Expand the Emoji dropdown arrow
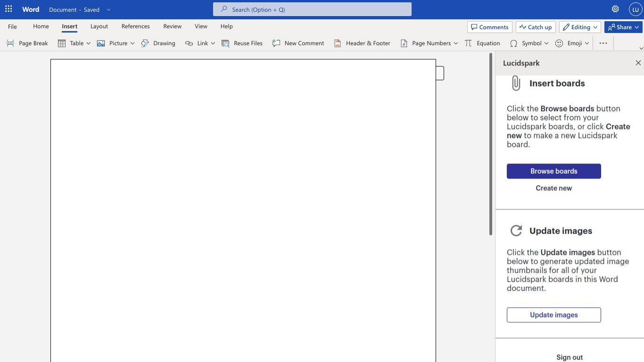 click(587, 43)
